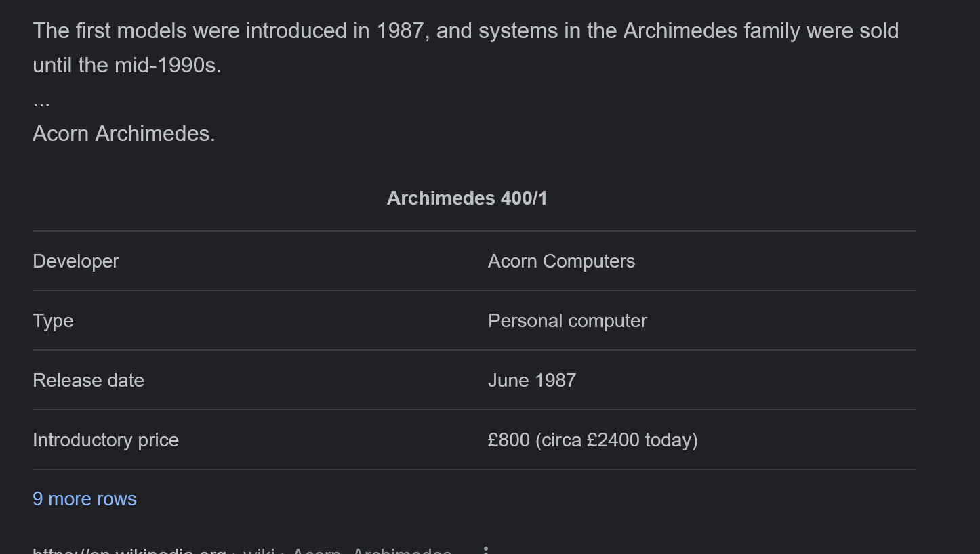Select the '£800 (circa £2400 today)' value
Viewport: 980px width, 554px height.
[593, 440]
